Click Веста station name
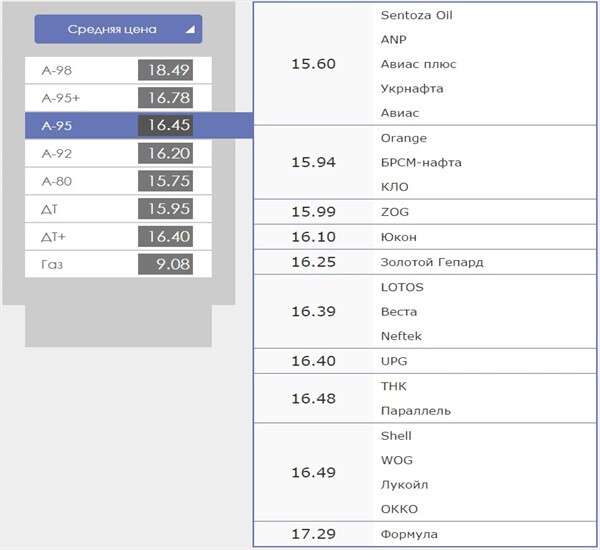Screen dimensions: 600x550 tap(399, 312)
